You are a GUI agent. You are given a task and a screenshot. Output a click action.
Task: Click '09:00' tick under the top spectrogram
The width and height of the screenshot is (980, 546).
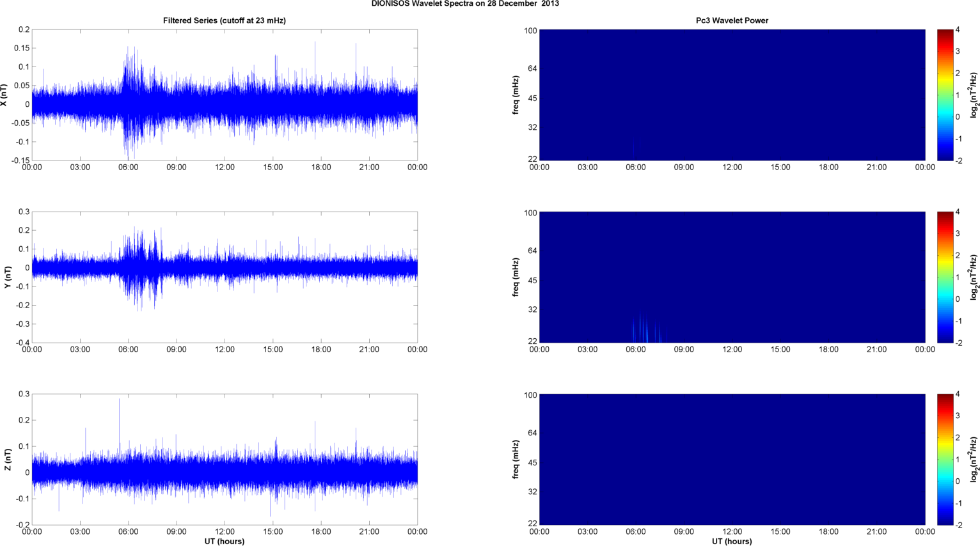(x=684, y=168)
